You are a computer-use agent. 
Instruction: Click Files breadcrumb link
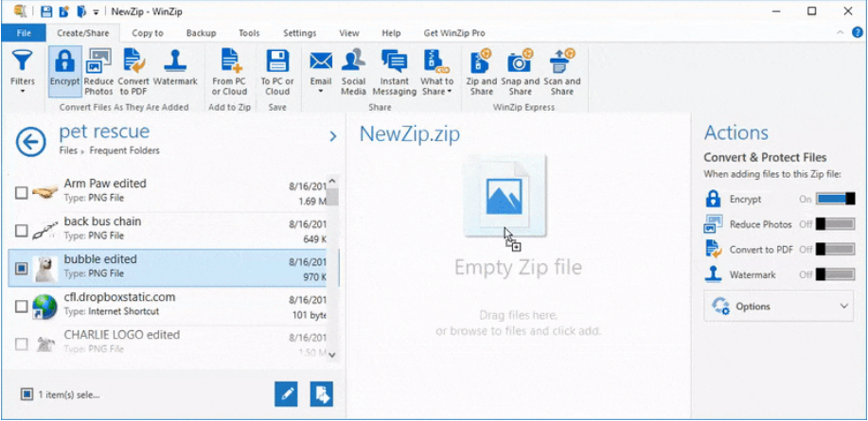pyautogui.click(x=67, y=150)
